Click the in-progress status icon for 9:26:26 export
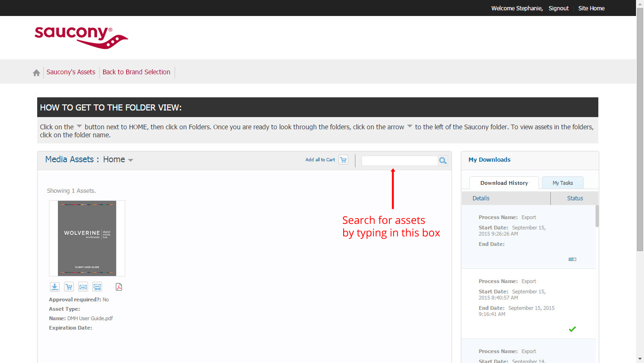 tap(572, 259)
